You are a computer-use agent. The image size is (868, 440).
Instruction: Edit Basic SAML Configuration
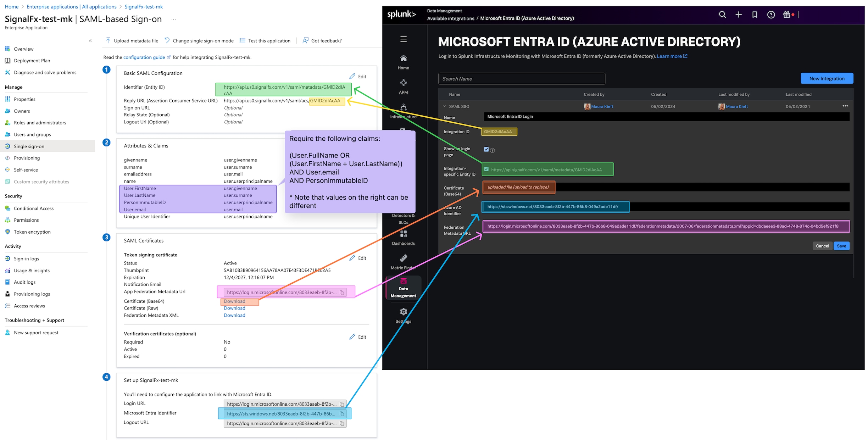pos(358,76)
